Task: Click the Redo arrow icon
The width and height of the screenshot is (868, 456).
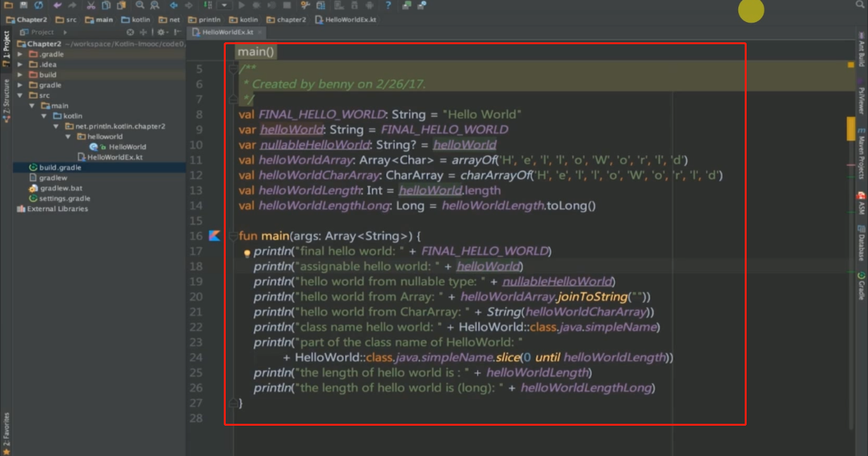Action: click(x=73, y=5)
